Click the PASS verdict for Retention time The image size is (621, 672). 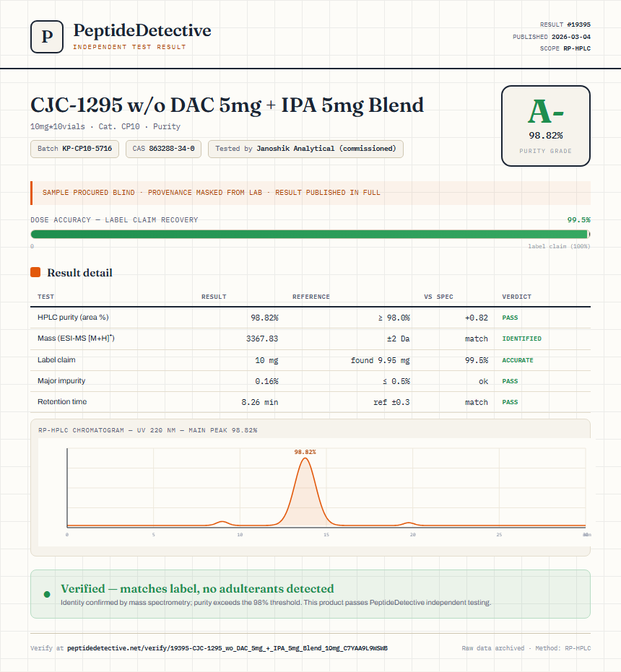pos(510,402)
